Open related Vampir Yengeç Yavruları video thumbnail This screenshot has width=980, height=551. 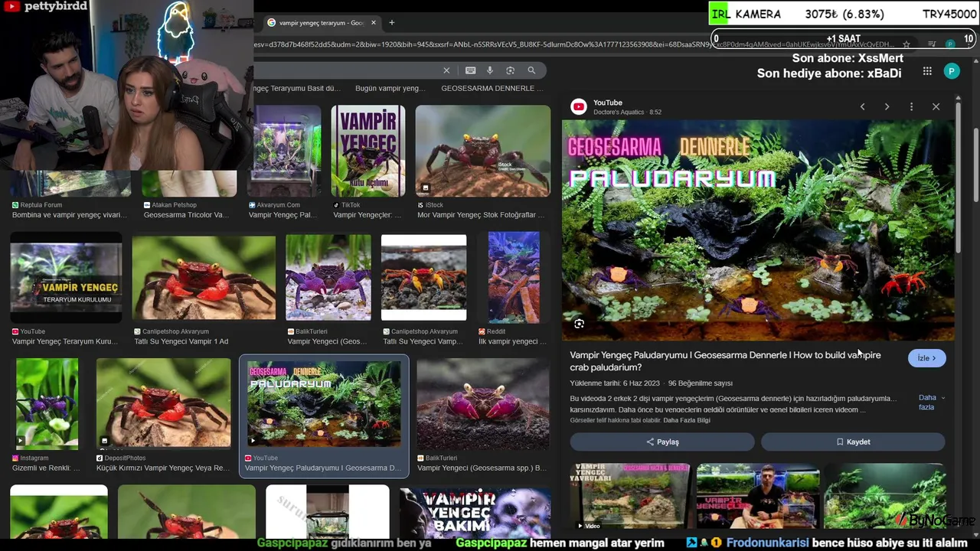pyautogui.click(x=629, y=496)
